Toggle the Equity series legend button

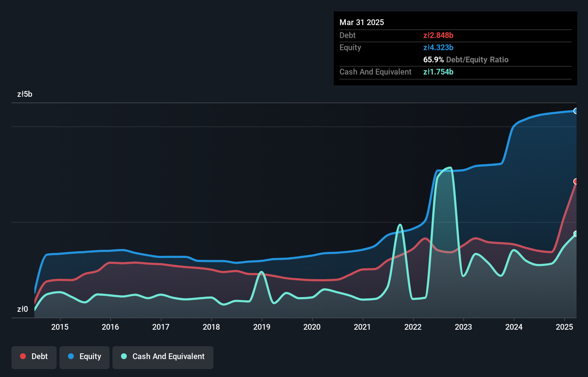pos(85,357)
